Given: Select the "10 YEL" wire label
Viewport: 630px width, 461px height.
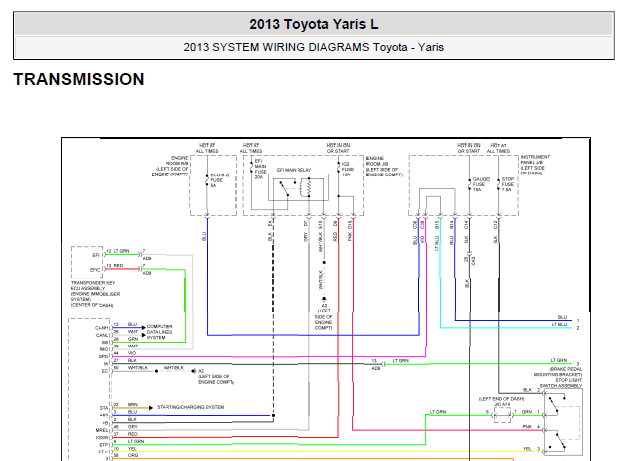Looking at the screenshot, I should click(125, 449).
